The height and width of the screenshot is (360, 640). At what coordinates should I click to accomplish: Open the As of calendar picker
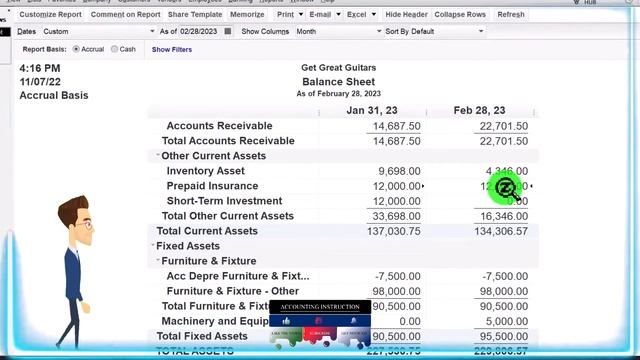pos(228,31)
